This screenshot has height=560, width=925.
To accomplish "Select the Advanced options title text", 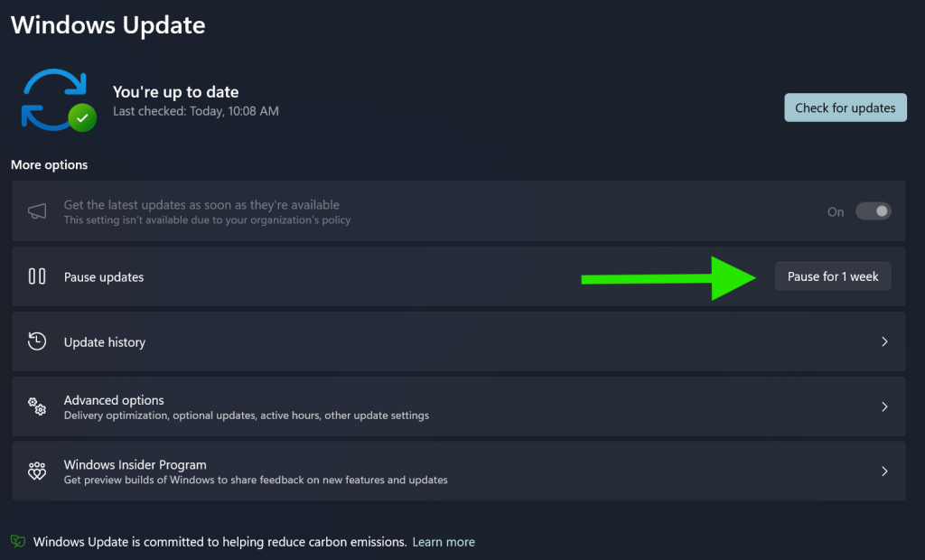I will coord(114,400).
